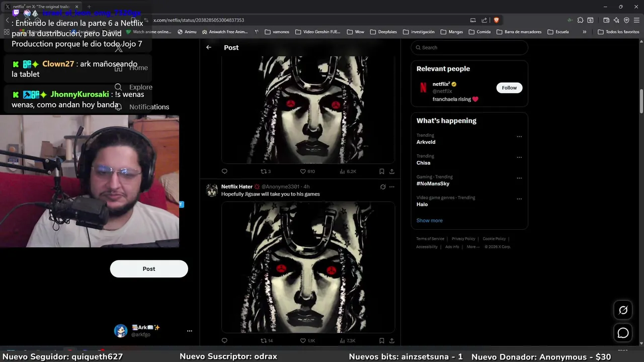This screenshot has width=644, height=362.
Task: Open the Brave Shields lion icon
Action: click(496, 20)
